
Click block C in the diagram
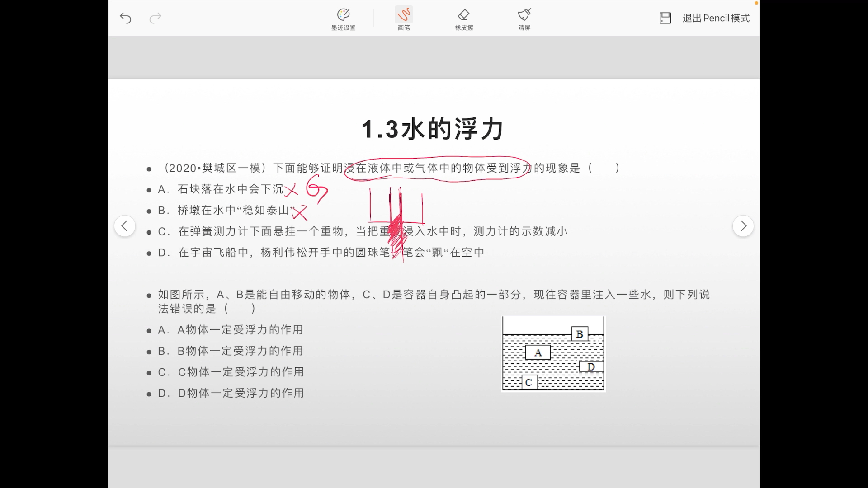[528, 382]
